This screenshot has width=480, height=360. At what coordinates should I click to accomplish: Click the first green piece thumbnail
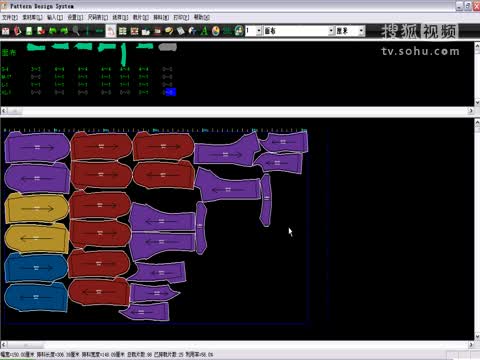pyautogui.click(x=36, y=47)
